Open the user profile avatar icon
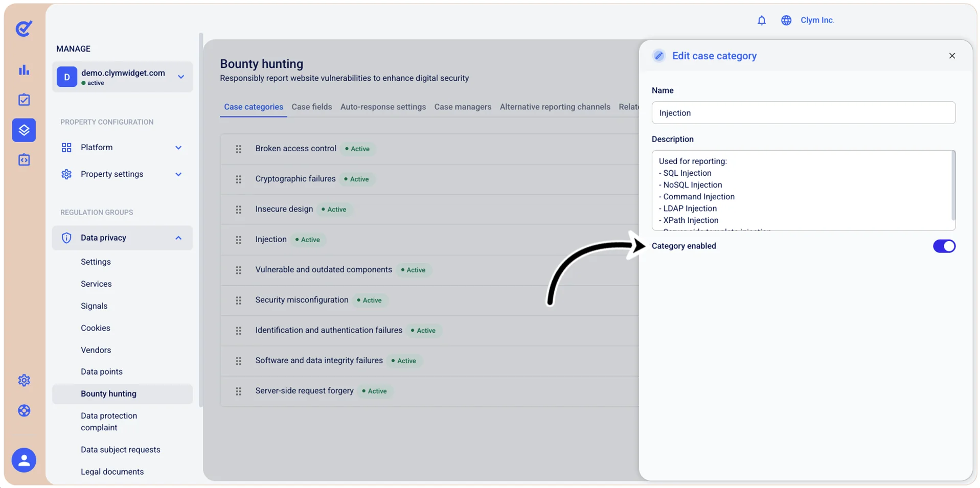 (24, 460)
